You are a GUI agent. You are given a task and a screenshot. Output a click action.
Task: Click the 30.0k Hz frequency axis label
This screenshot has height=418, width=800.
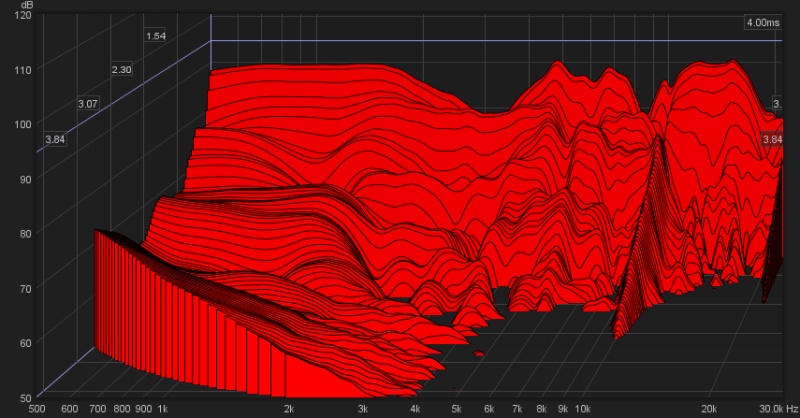tap(779, 409)
